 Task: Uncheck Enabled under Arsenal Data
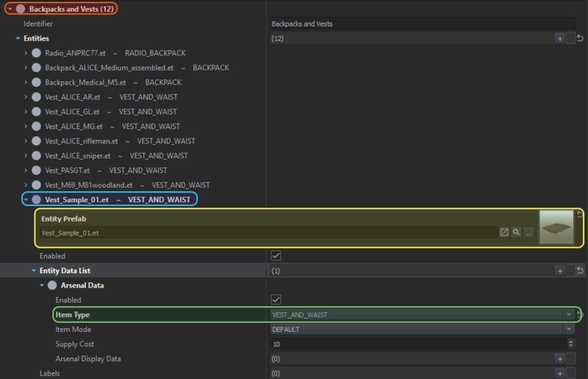pyautogui.click(x=276, y=300)
